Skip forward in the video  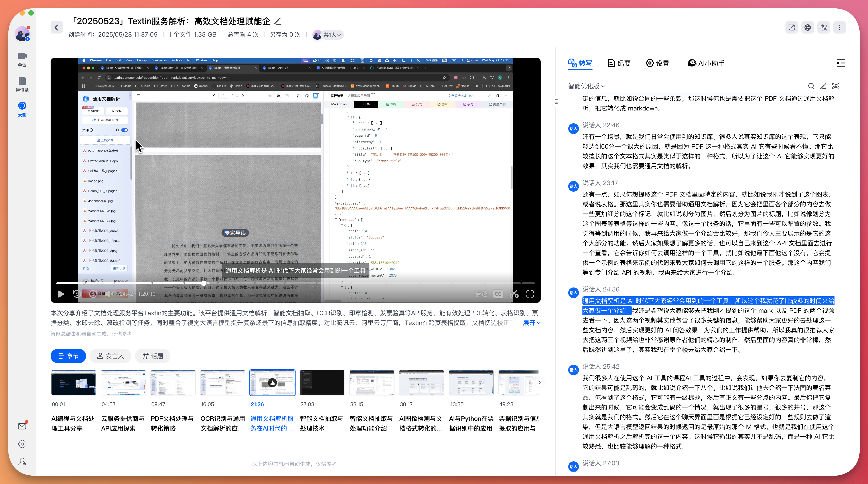click(93, 294)
